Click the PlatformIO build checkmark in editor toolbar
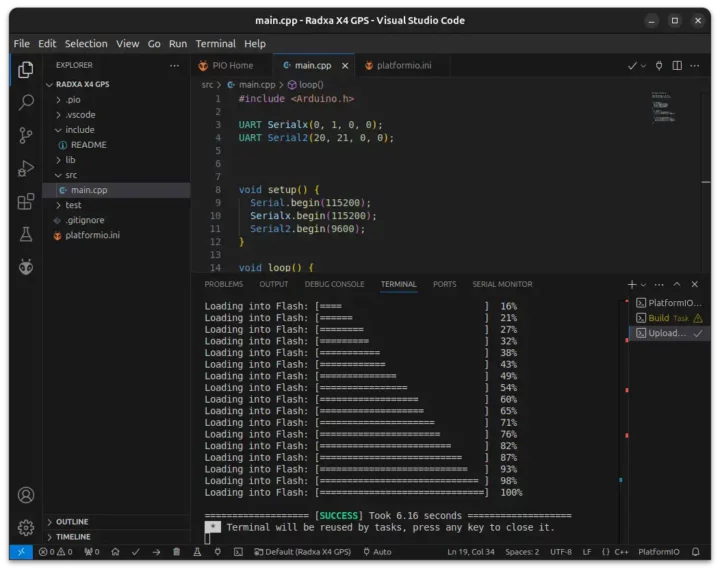 click(x=632, y=66)
